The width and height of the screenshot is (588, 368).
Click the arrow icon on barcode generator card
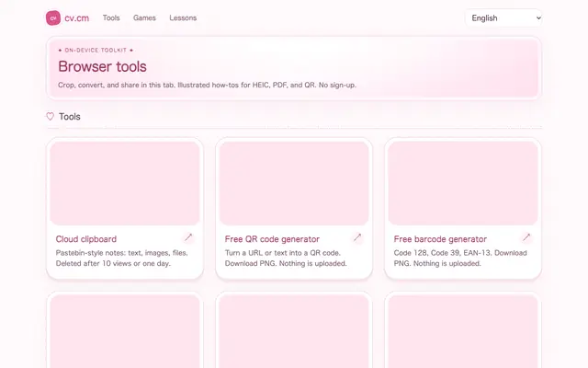tap(526, 237)
